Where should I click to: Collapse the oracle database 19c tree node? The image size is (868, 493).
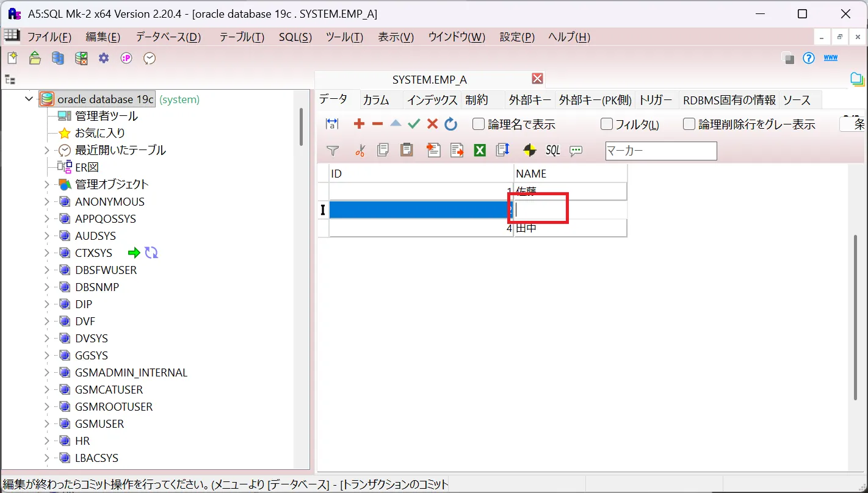[28, 98]
